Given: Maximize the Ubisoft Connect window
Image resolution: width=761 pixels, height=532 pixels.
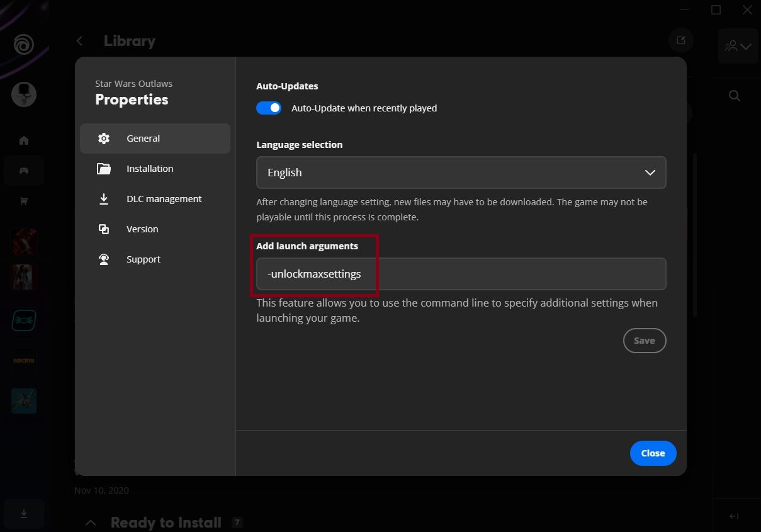Looking at the screenshot, I should (x=716, y=9).
